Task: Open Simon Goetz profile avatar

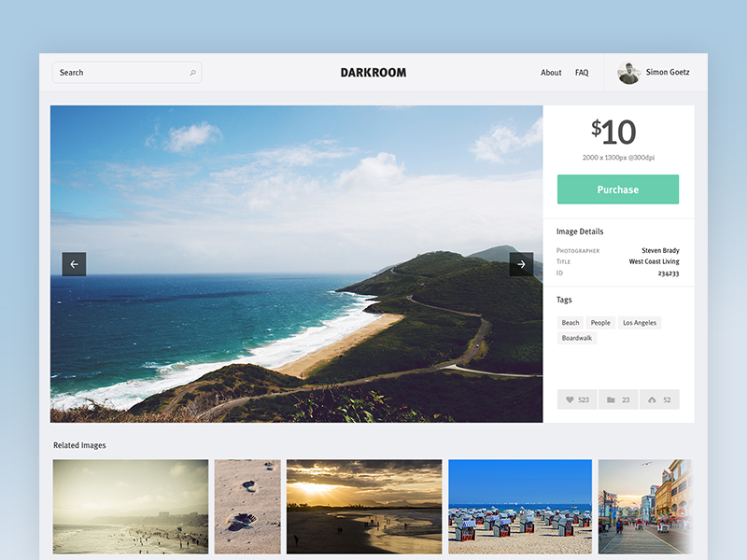Action: point(628,73)
